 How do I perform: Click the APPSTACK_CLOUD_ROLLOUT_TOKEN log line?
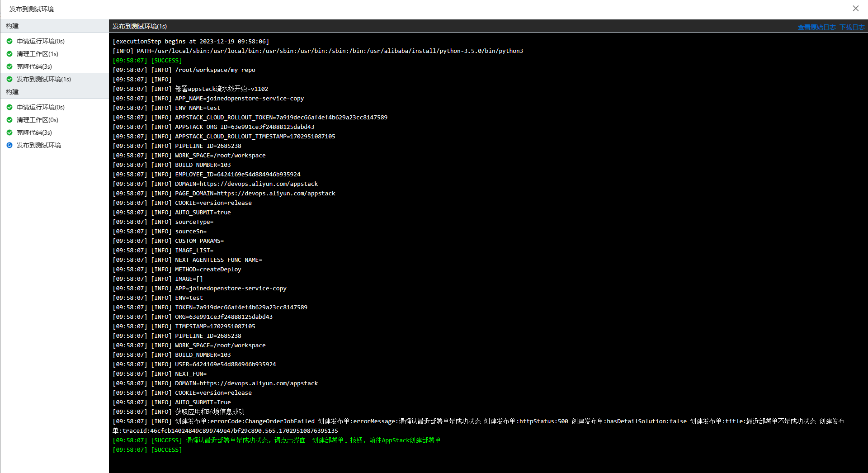[250, 117]
